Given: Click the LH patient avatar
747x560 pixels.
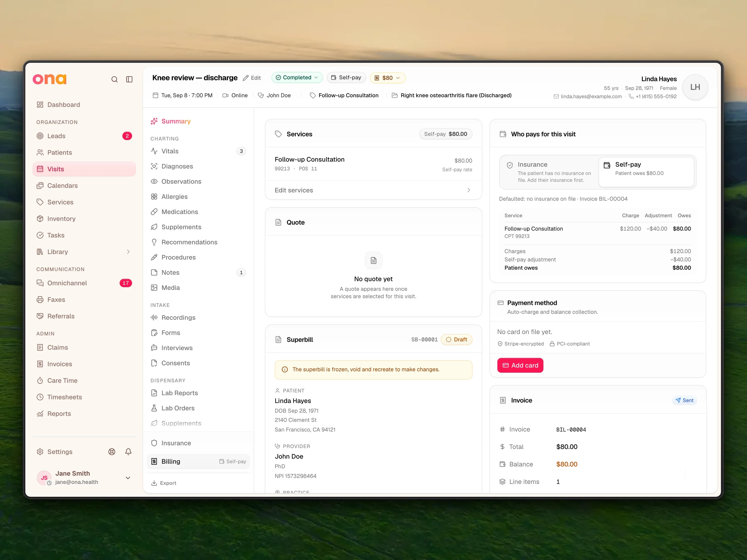Looking at the screenshot, I should point(695,87).
